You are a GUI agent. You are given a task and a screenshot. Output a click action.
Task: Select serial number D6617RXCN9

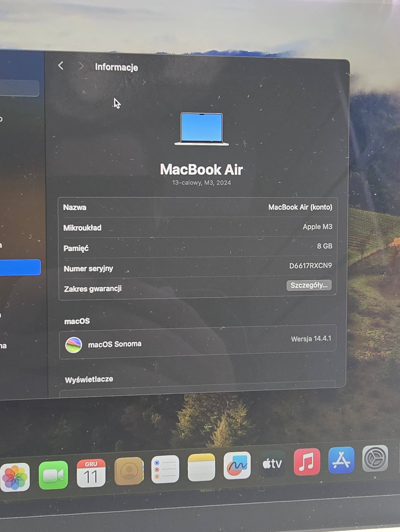pyautogui.click(x=310, y=265)
